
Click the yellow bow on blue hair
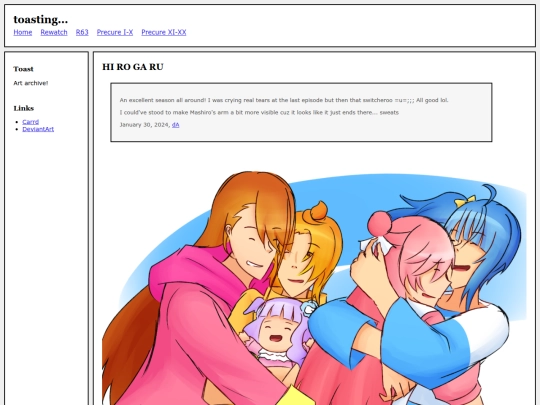click(465, 201)
